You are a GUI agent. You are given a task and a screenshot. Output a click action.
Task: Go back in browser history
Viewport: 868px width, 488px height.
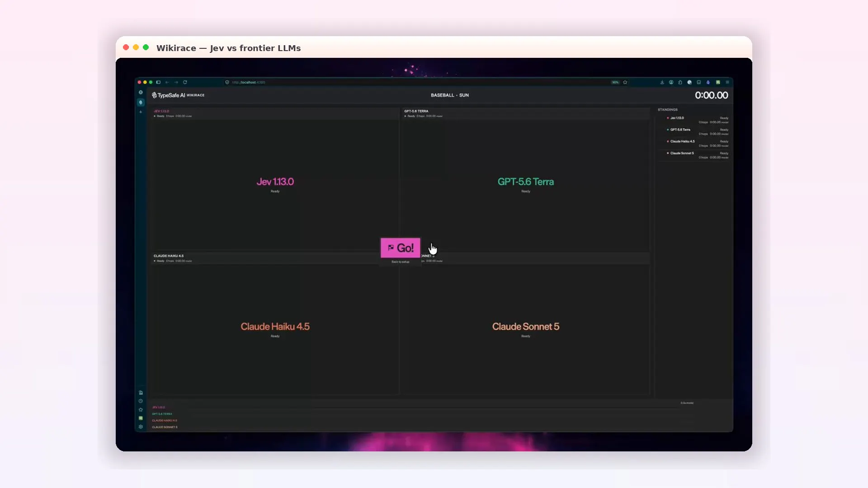click(167, 82)
